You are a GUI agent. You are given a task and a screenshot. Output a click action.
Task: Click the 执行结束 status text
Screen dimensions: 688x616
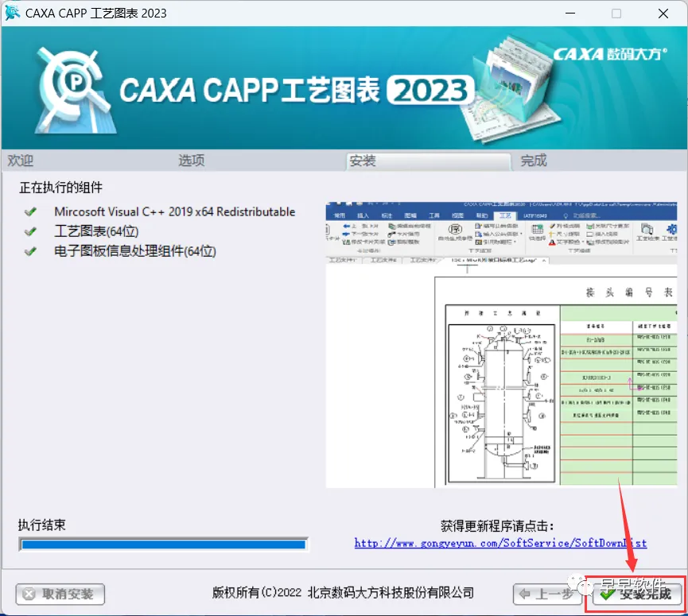41,525
